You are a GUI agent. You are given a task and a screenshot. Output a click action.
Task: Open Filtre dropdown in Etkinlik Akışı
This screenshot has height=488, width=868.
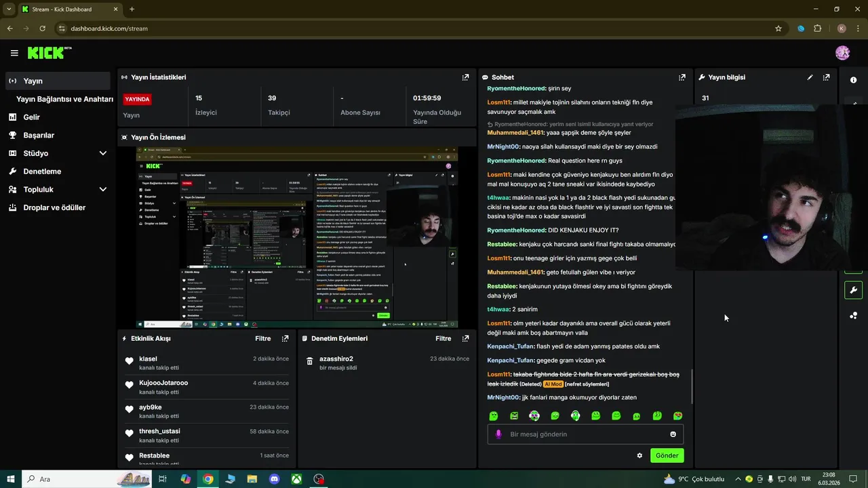[x=262, y=338]
